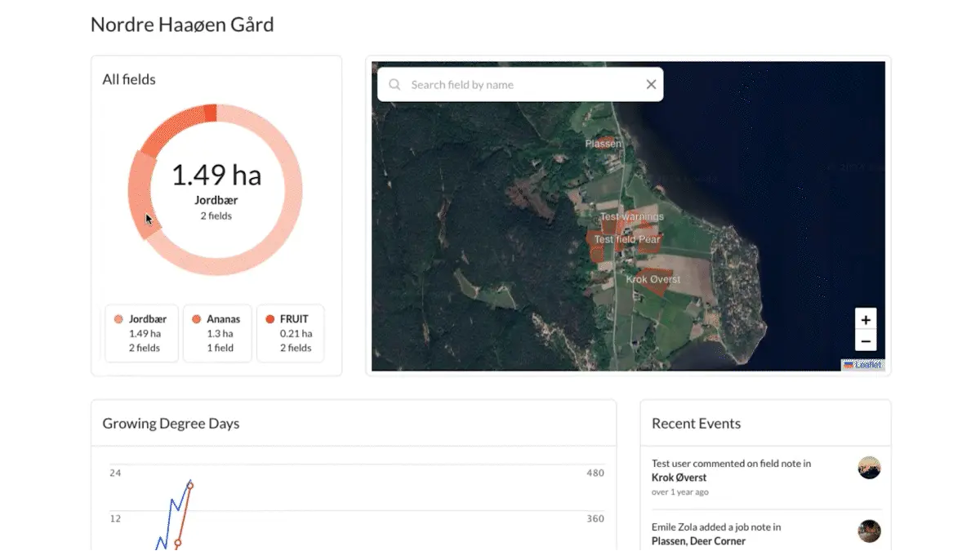This screenshot has width=980, height=551.
Task: Focus the Search field by name input
Action: (523, 85)
